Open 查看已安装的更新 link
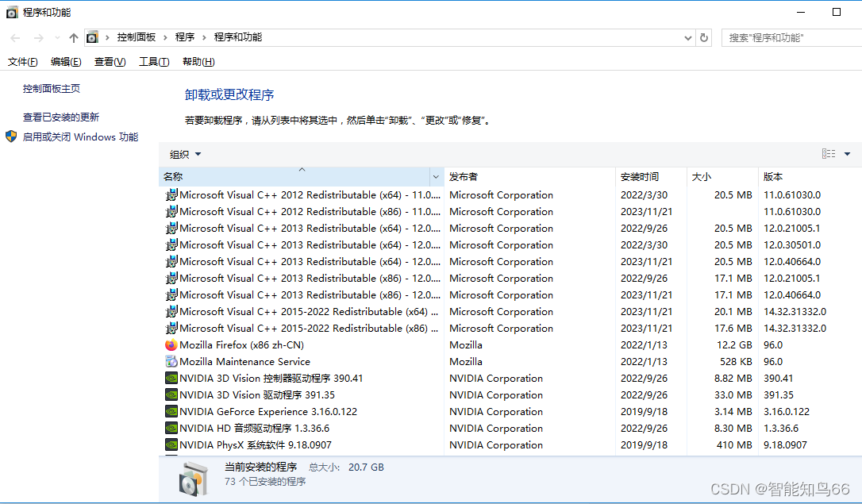 click(61, 117)
